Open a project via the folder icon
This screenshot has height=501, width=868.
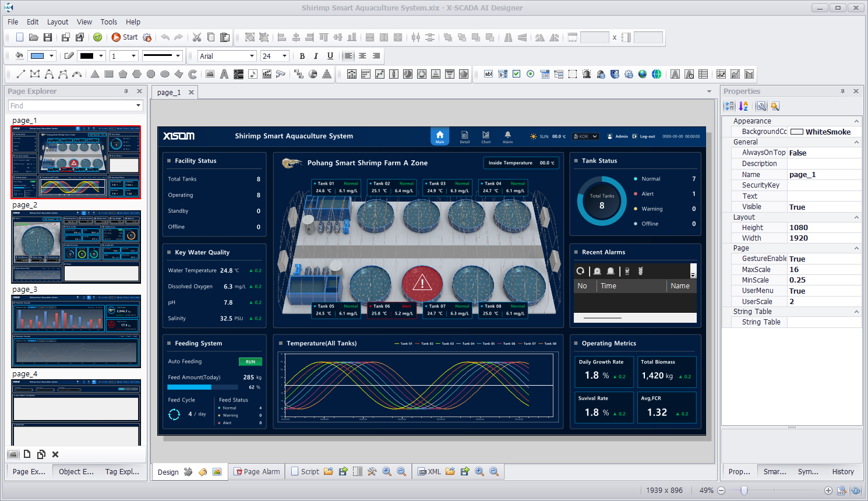coord(34,37)
